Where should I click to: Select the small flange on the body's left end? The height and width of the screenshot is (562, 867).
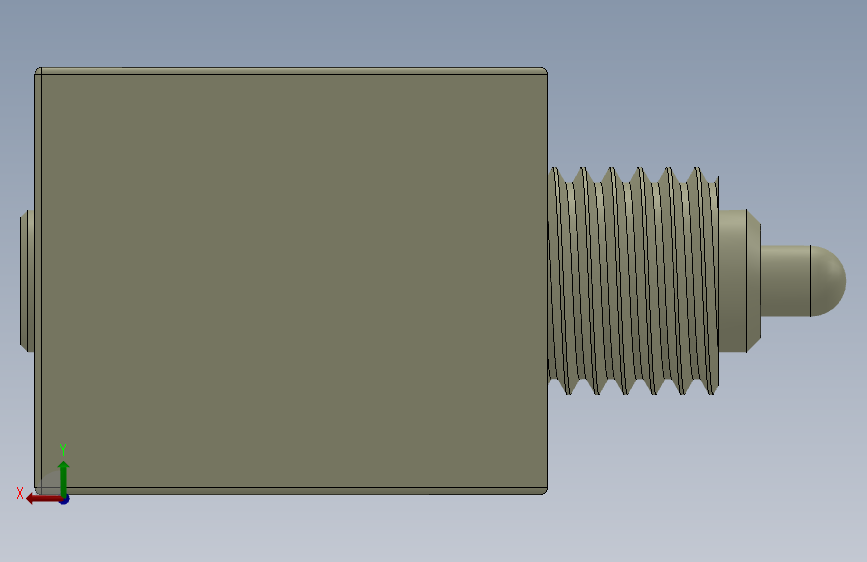(x=27, y=280)
